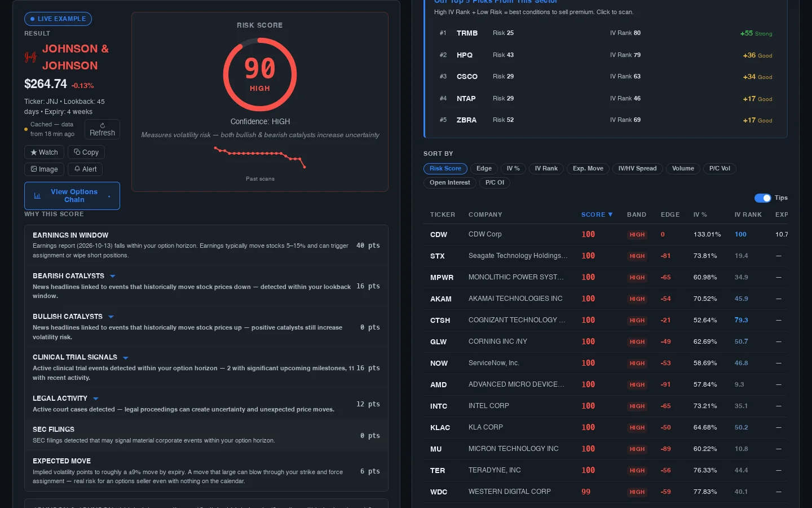This screenshot has width=812, height=508.
Task: Open CDW ticker row
Action: click(x=606, y=235)
